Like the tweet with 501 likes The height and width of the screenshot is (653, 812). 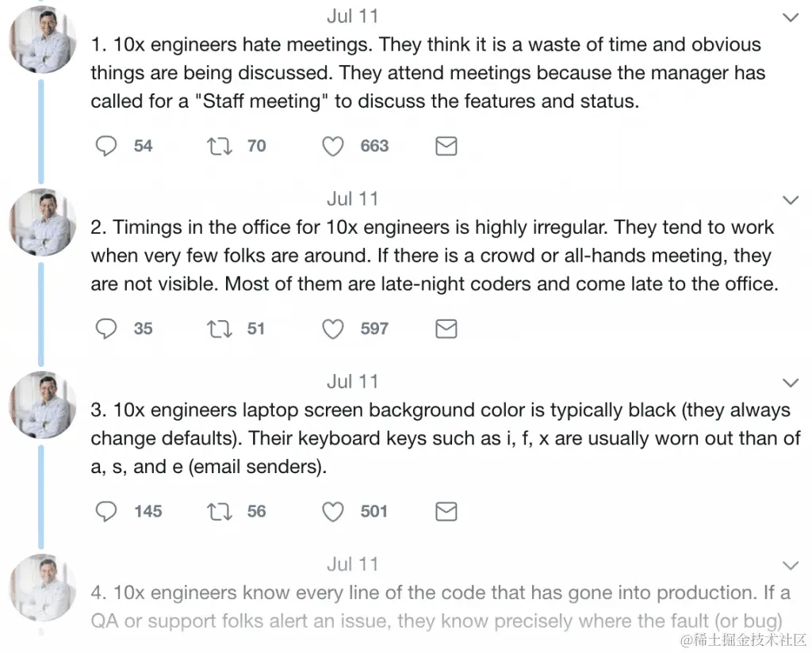coord(333,511)
